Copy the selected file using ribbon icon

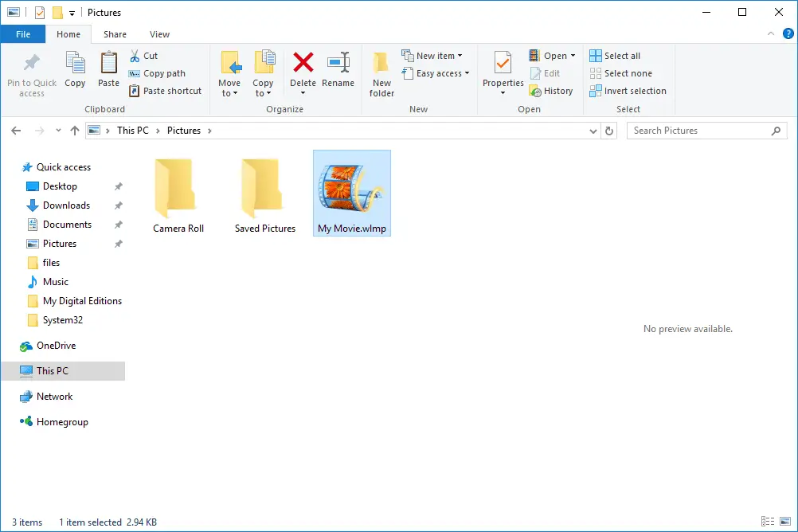click(x=75, y=72)
